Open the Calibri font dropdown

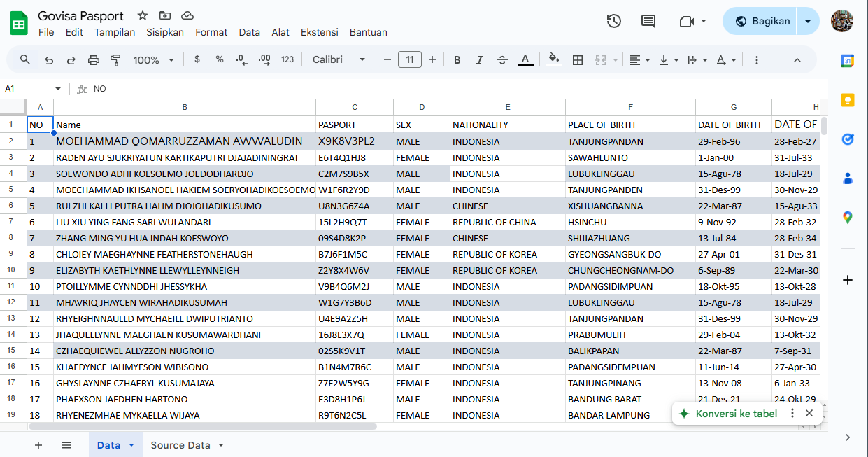[x=339, y=60]
